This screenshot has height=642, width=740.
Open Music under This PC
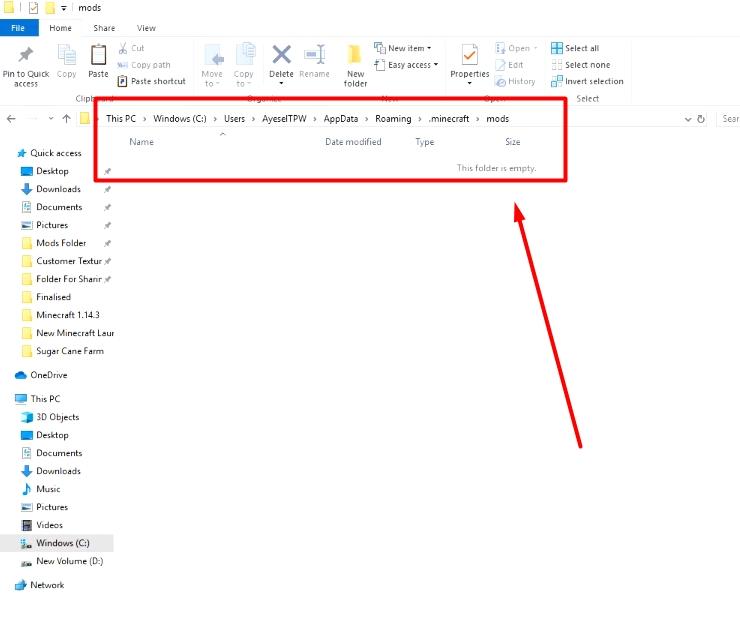point(41,489)
